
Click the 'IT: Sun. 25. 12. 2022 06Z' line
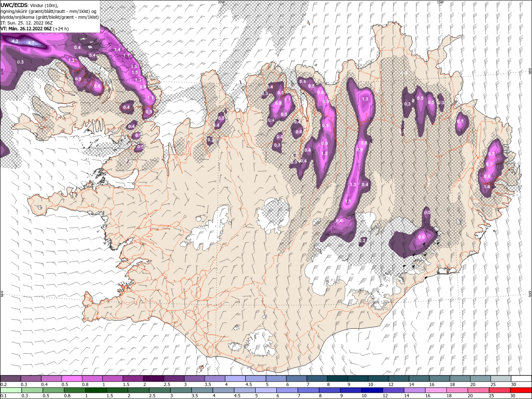coord(26,22)
